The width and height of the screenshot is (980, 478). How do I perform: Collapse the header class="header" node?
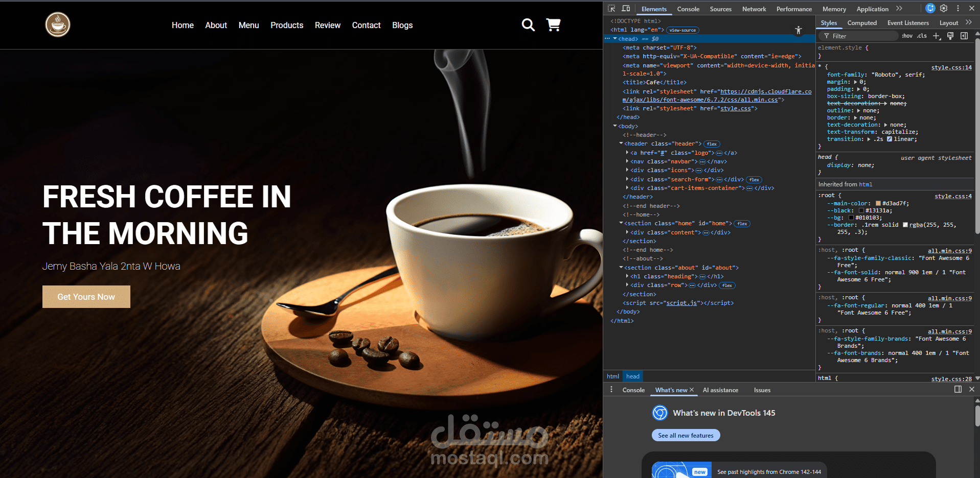621,144
